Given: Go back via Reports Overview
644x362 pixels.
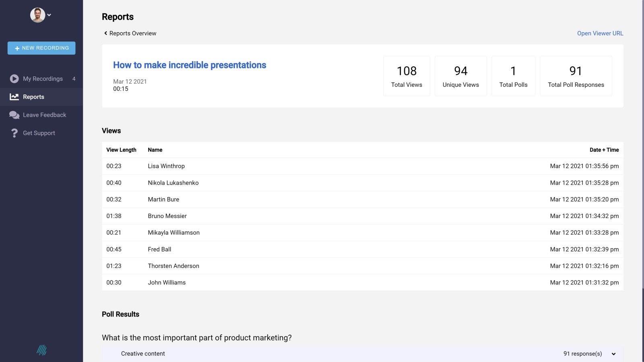Looking at the screenshot, I should [x=133, y=33].
